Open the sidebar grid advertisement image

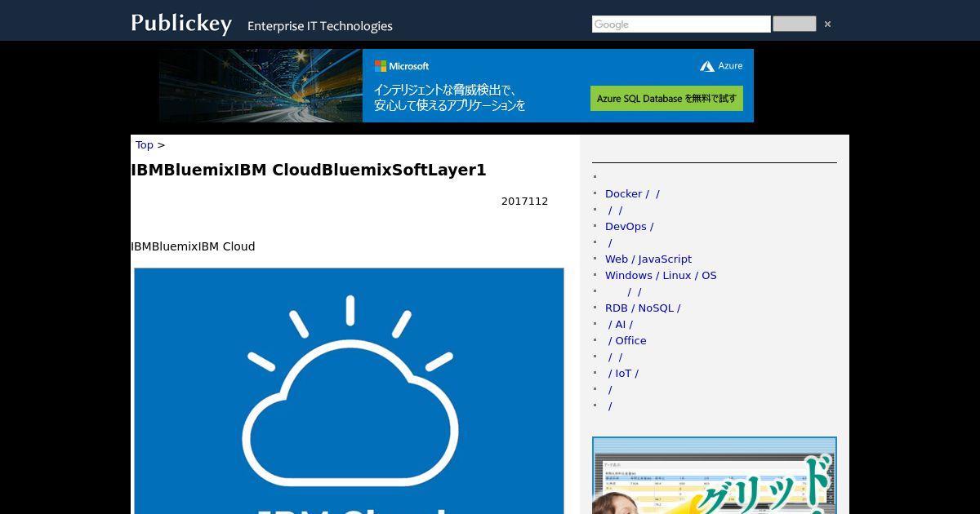(x=715, y=476)
